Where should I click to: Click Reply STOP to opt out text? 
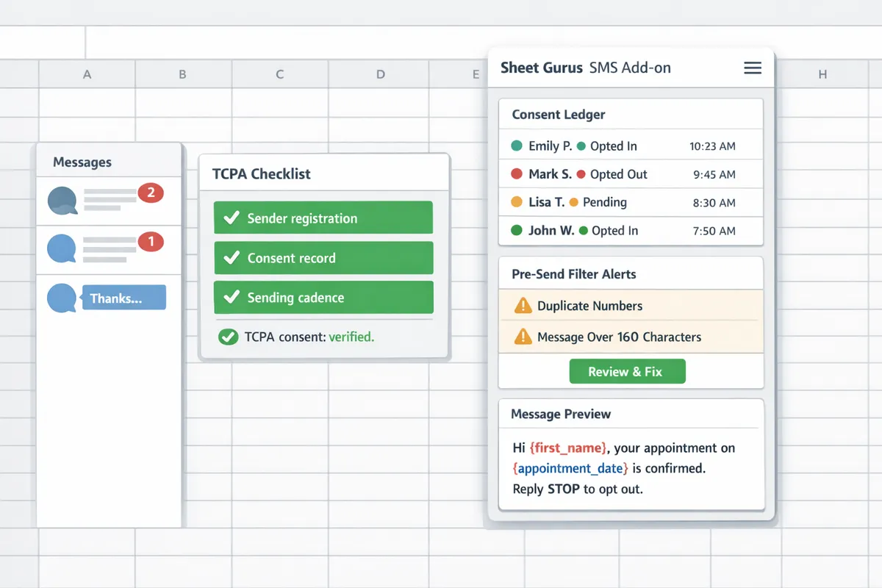(x=578, y=489)
